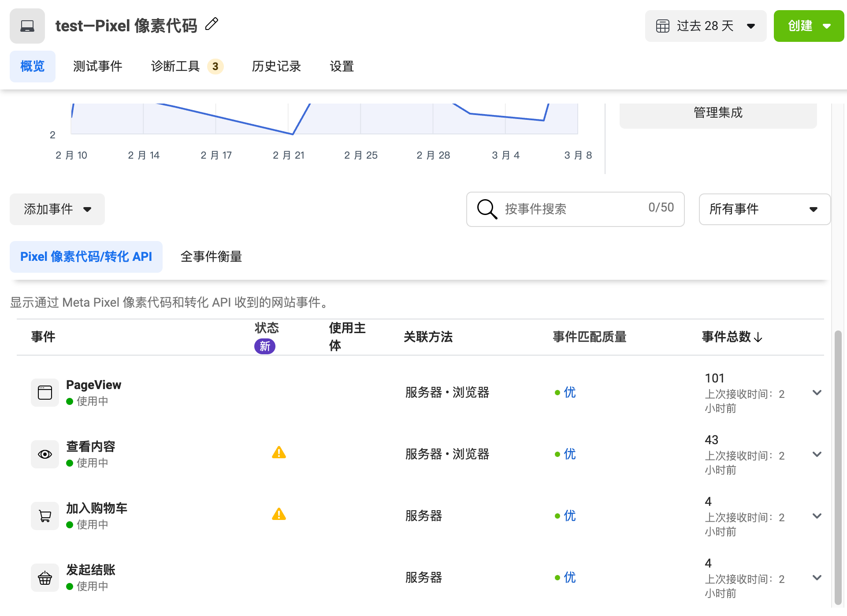Click the 关联方法 column header
Screen dimensions: 847x616
click(428, 337)
